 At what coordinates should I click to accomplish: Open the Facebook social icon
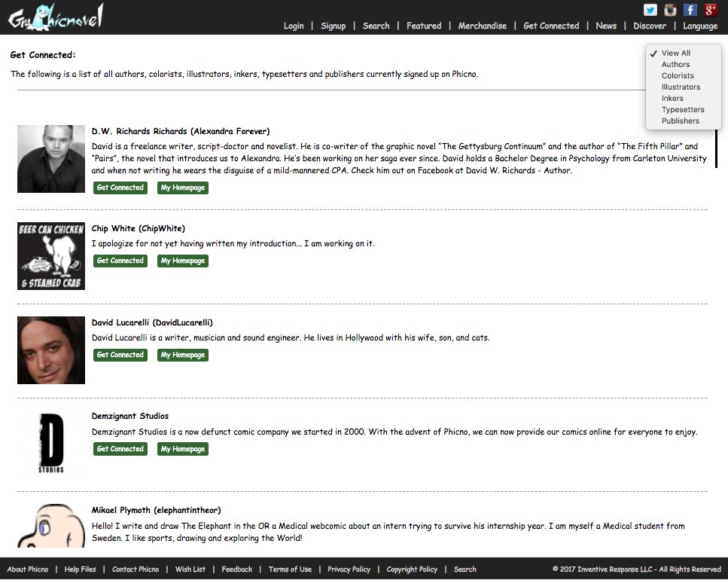[690, 10]
